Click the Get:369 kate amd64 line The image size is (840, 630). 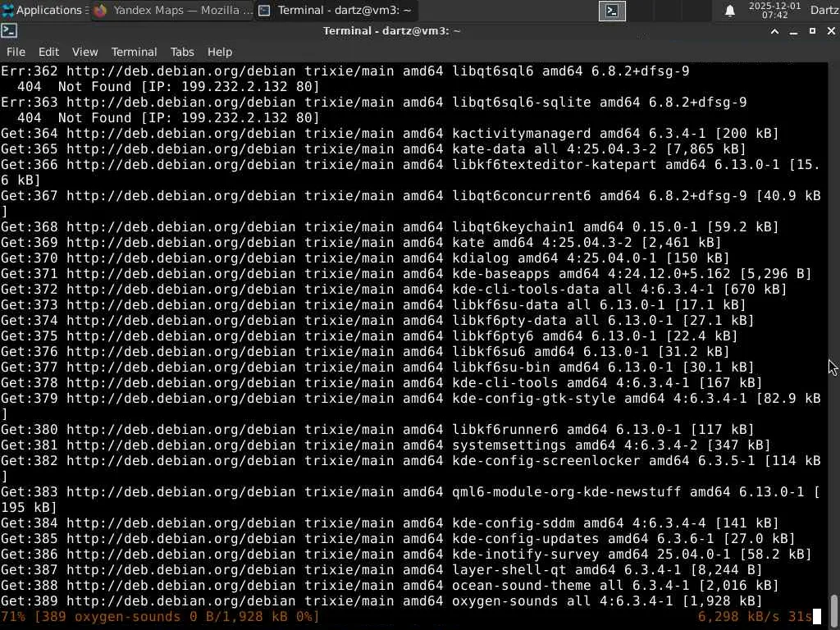[x=361, y=242]
